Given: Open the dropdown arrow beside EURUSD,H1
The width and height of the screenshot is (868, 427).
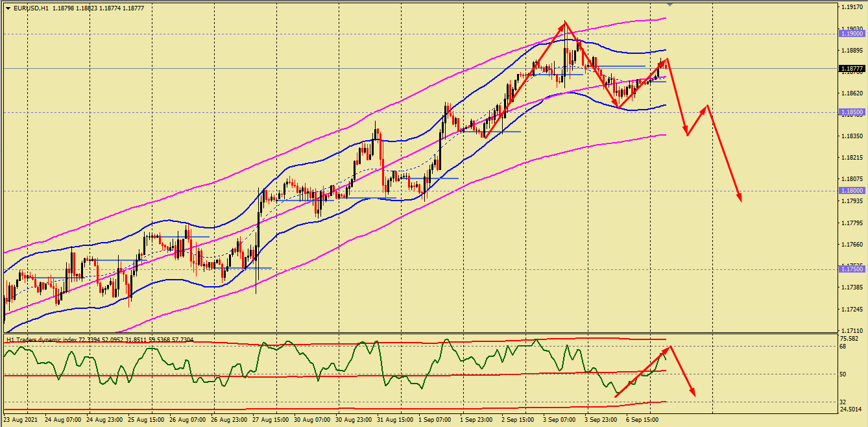Looking at the screenshot, I should point(8,8).
